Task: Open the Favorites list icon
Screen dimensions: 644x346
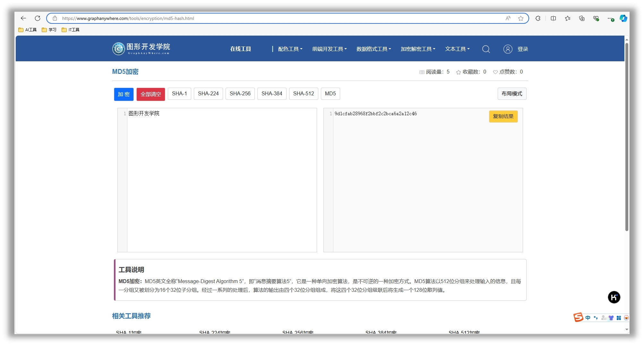Action: coord(568,18)
